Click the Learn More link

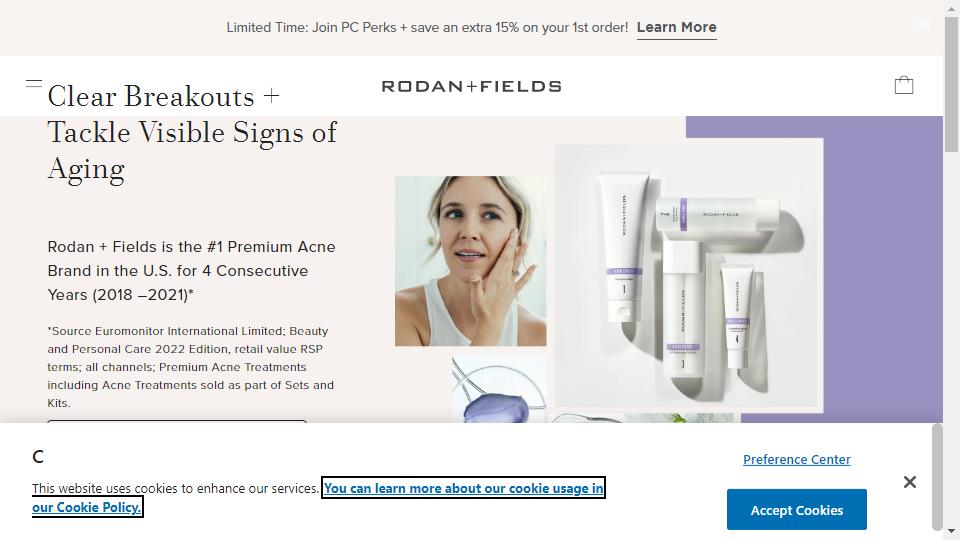pos(677,28)
